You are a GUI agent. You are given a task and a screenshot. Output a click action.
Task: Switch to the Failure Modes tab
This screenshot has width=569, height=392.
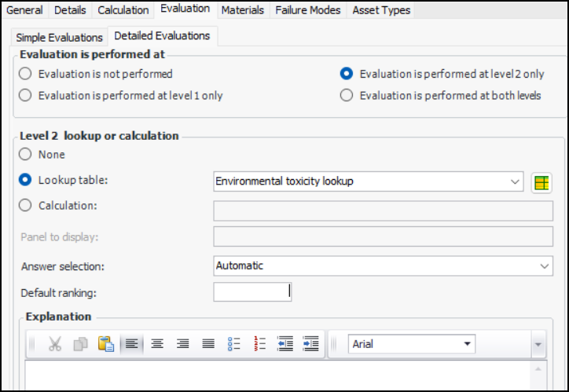coord(308,10)
